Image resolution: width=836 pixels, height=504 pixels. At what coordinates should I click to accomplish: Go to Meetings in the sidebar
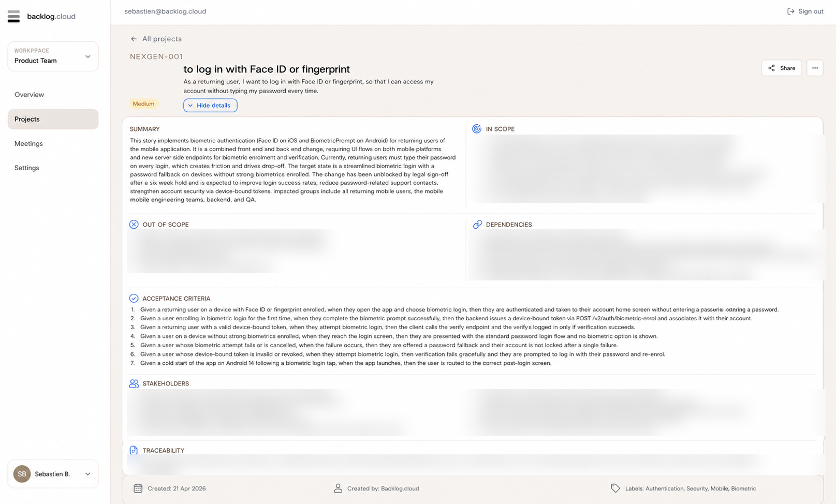(28, 143)
